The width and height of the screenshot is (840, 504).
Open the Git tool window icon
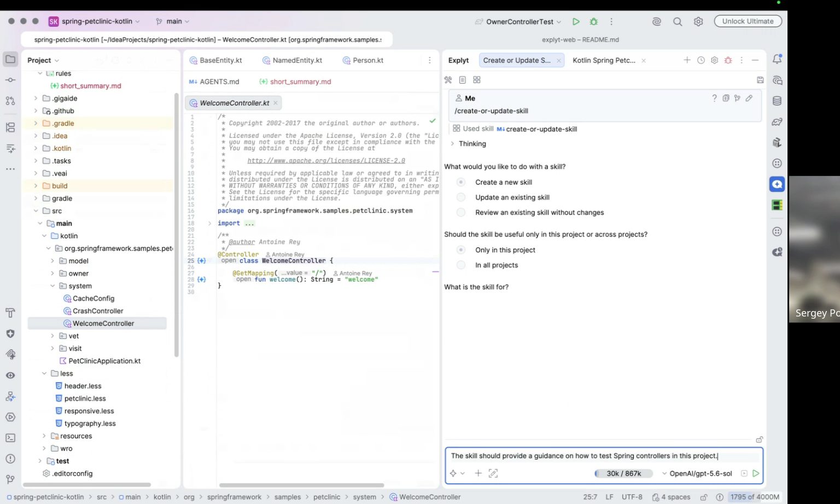coord(10,479)
